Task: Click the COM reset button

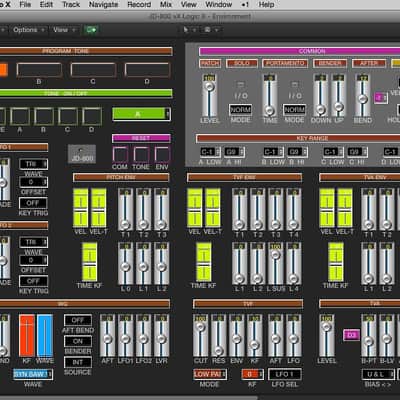Action: 120,154
